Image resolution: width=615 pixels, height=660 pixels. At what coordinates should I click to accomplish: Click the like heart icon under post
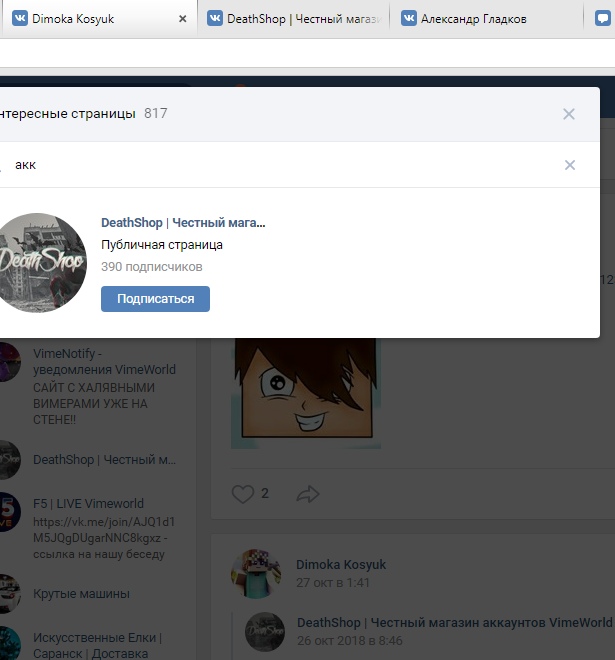(243, 493)
